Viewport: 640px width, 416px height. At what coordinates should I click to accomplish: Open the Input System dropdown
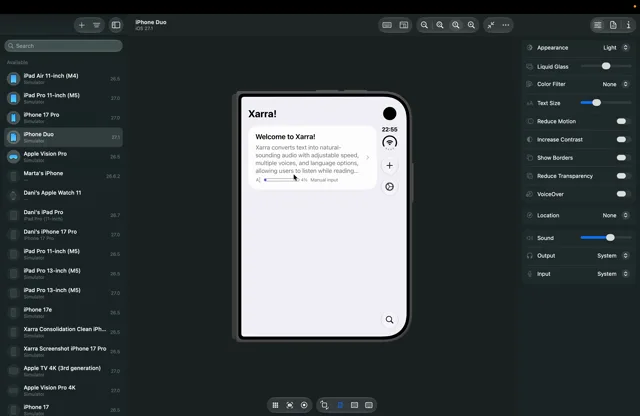point(613,274)
